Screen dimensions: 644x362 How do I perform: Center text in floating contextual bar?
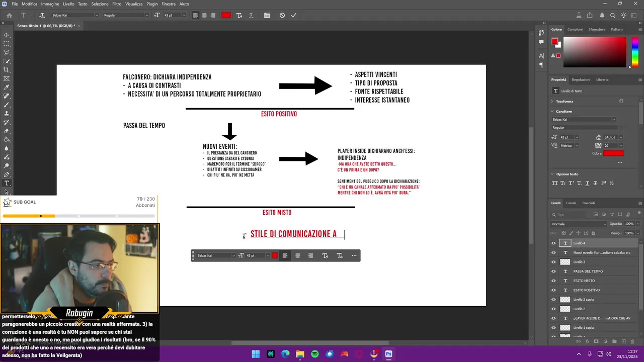click(x=298, y=255)
